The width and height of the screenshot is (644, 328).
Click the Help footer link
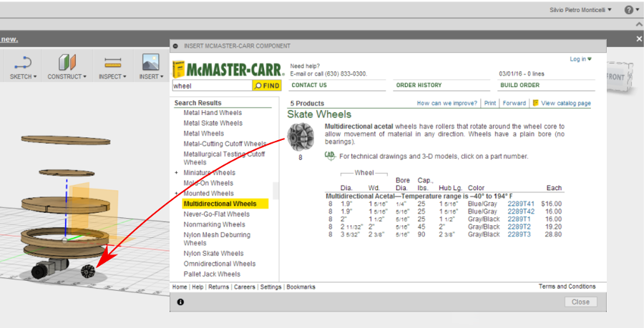point(197,287)
